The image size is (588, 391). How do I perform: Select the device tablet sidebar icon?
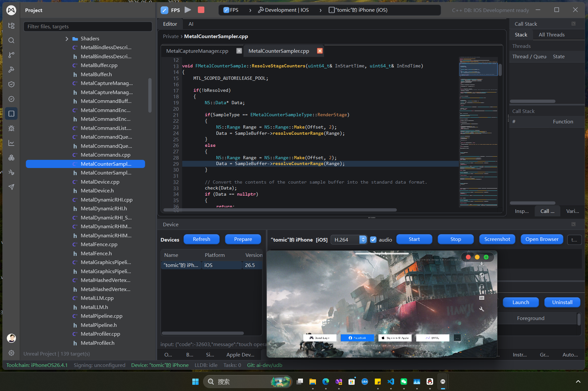tap(11, 114)
